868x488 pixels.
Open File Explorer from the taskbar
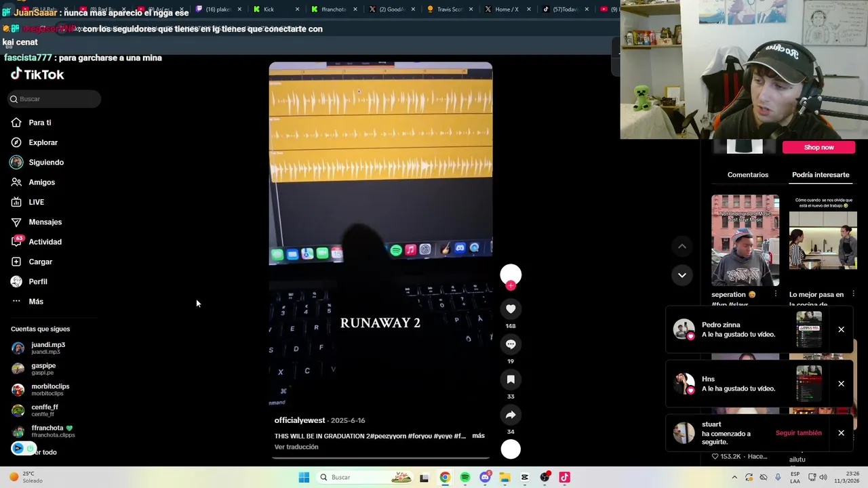(x=505, y=477)
